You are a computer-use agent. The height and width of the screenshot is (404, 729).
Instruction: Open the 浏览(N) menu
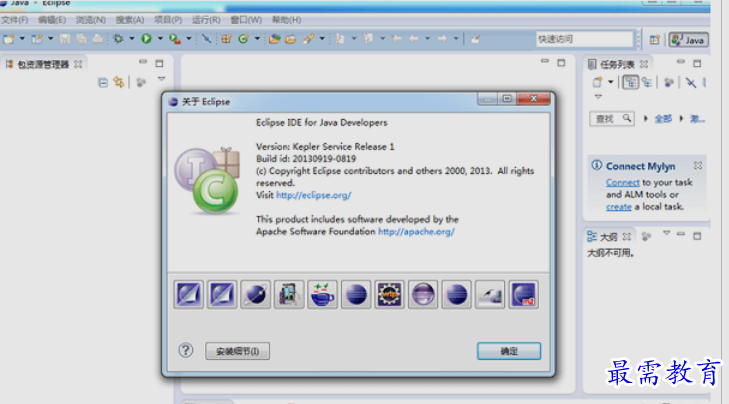pos(91,20)
